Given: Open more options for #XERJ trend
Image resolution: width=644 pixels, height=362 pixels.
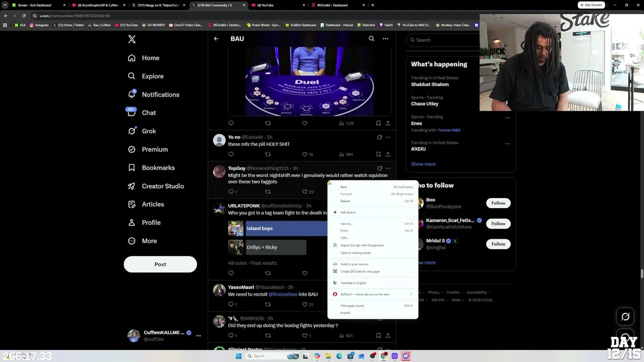Looking at the screenshot, I should point(507,143).
